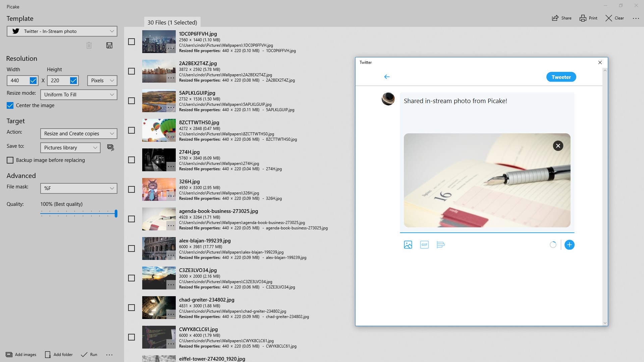644x362 pixels.
Task: Select the 274H.jpg thumbnail image
Action: 159,160
